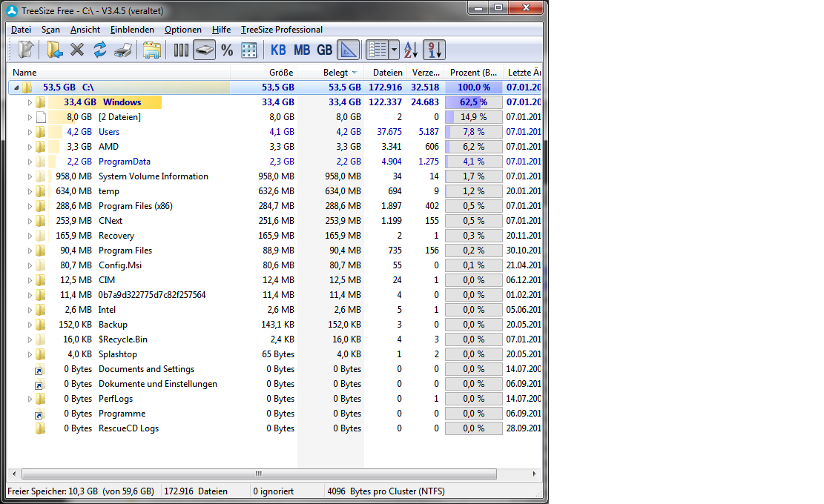Click the left arrow of horizontal scrollbar

point(14,474)
